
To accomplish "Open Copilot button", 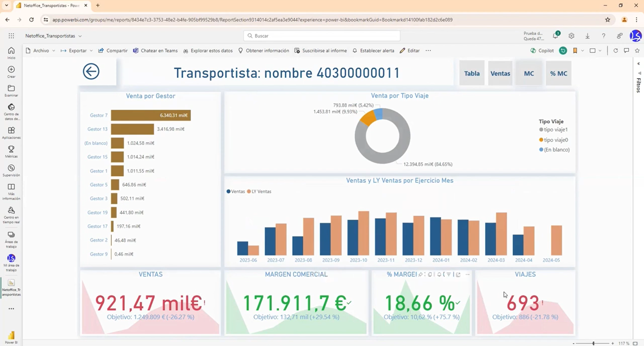I will [542, 51].
